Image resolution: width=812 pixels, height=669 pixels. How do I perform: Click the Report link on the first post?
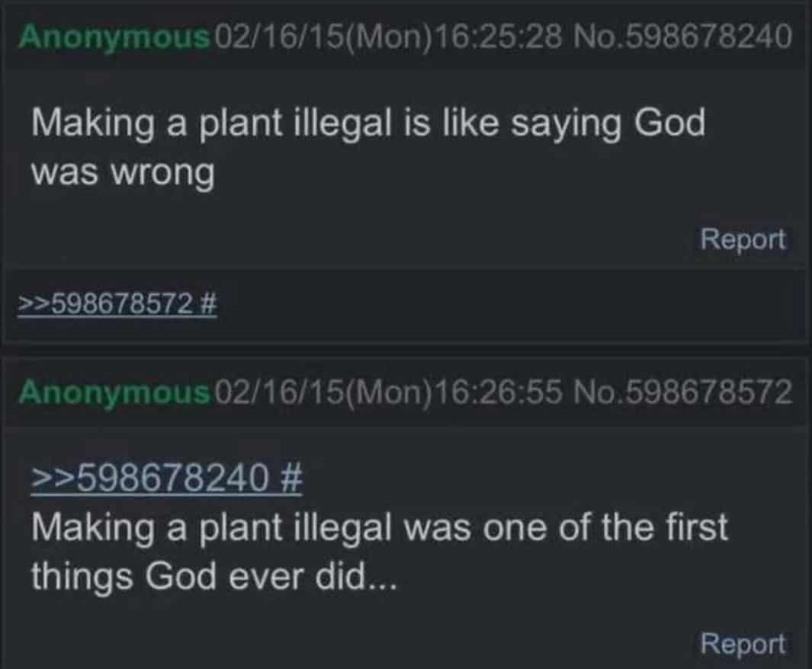743,239
